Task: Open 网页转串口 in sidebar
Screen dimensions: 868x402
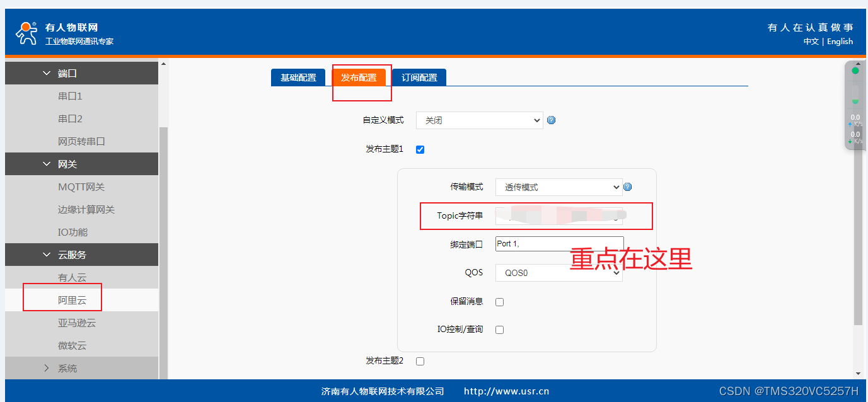Action: [x=81, y=141]
